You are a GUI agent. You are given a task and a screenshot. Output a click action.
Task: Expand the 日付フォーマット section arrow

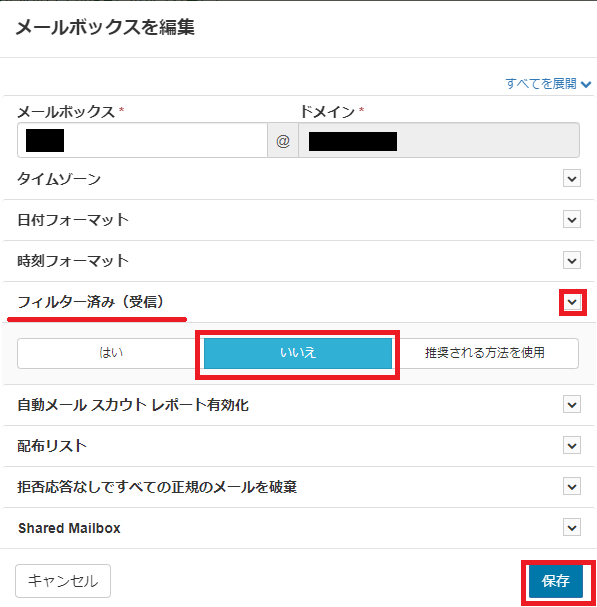(x=572, y=219)
